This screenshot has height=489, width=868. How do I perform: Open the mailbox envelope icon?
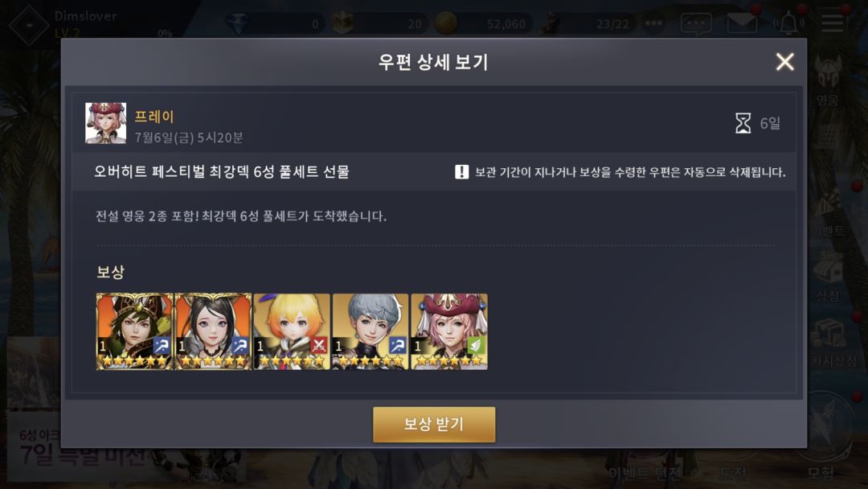coord(742,23)
